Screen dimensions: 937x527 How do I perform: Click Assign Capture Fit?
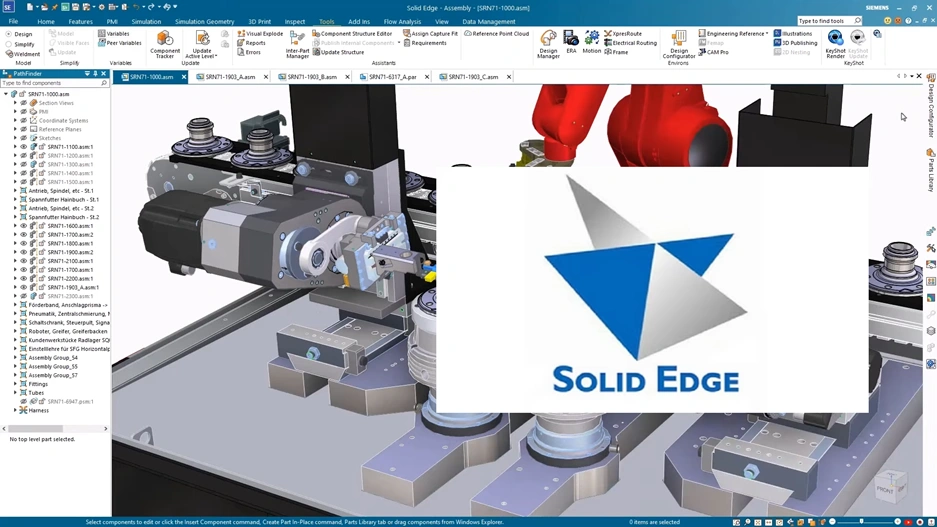tap(430, 33)
